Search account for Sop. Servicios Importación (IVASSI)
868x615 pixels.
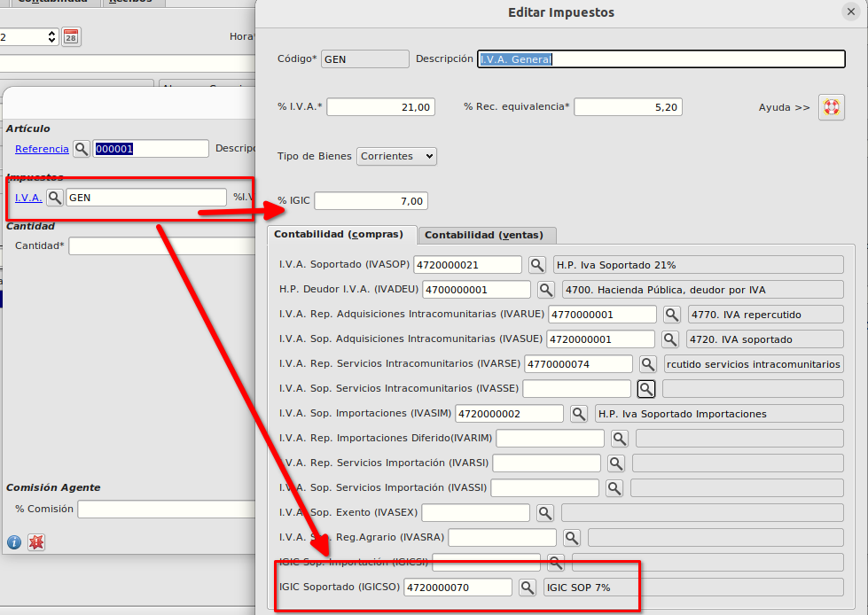click(614, 487)
